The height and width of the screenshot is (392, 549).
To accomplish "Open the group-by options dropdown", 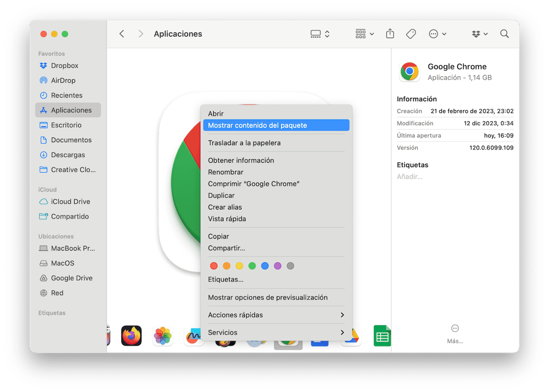I will [x=365, y=34].
